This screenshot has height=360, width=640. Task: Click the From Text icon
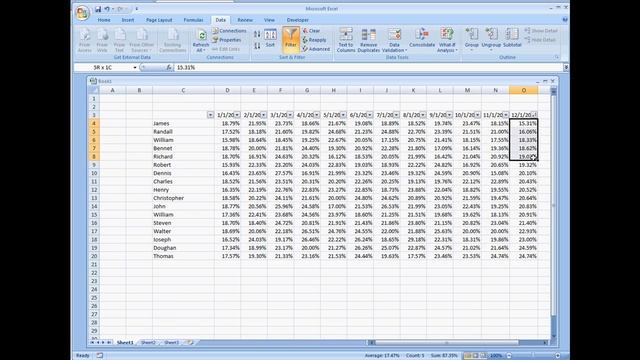pyautogui.click(x=119, y=40)
